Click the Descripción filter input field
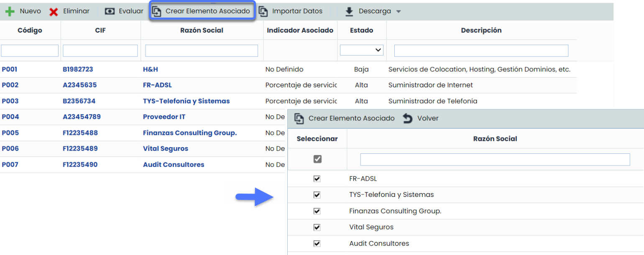This screenshot has height=255, width=644. (481, 51)
